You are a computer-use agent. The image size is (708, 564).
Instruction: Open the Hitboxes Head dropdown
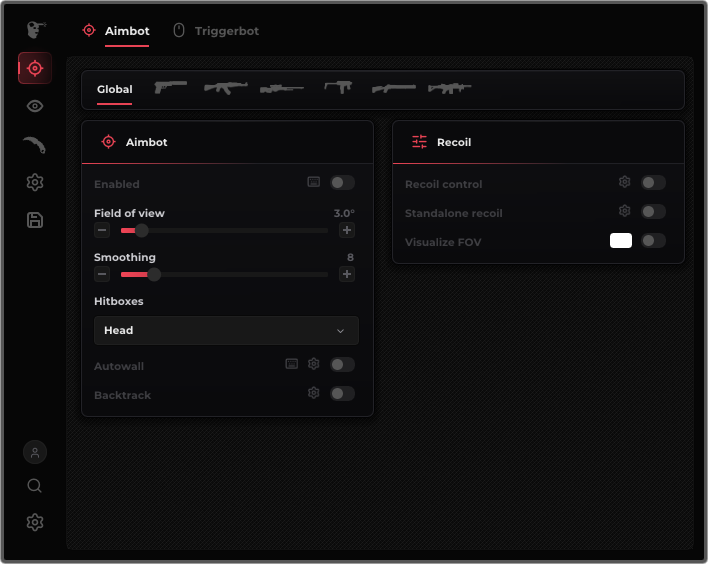[x=226, y=331]
